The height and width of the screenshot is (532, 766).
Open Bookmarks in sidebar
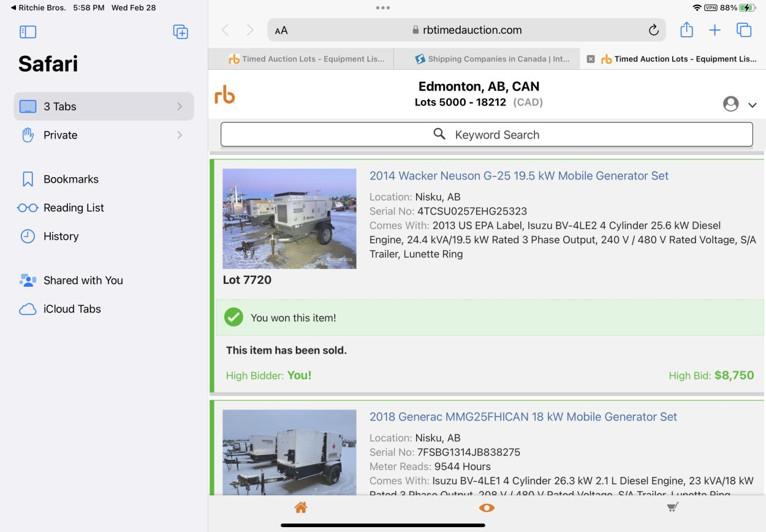tap(70, 179)
